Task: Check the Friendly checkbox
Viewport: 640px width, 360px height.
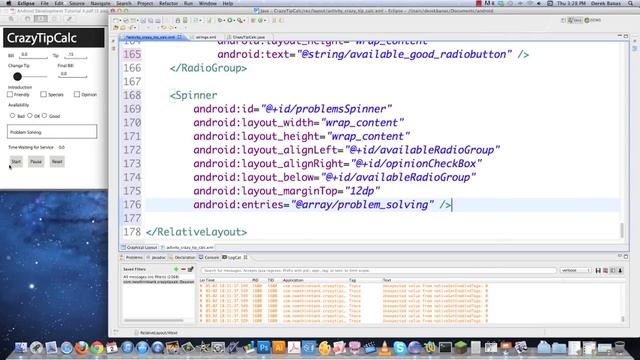Action: [10, 94]
